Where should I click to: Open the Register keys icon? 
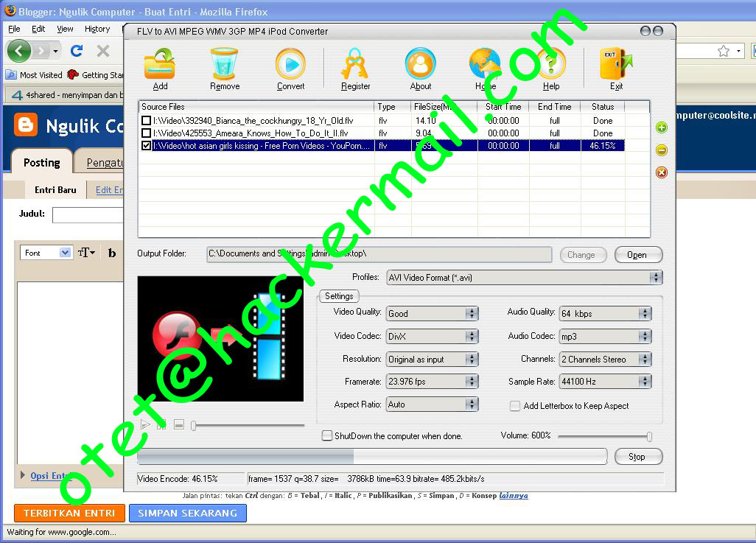click(x=355, y=63)
